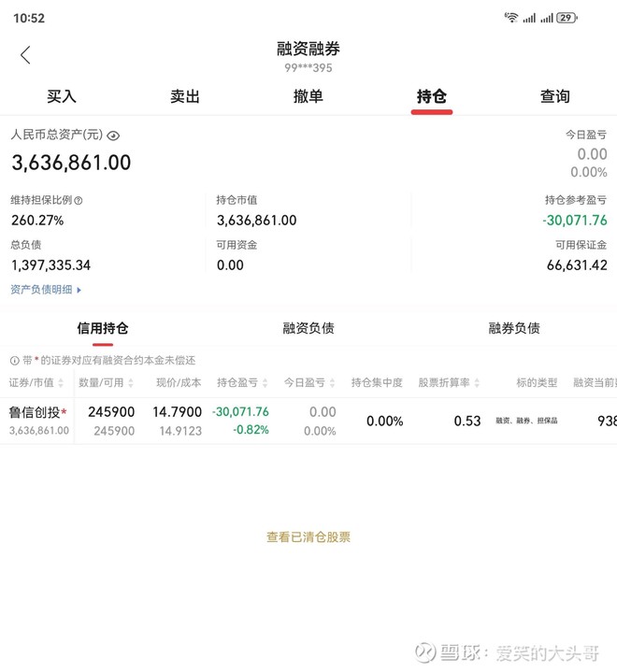This screenshot has height=672, width=617.
Task: Tap the 0.53 conversion rate cell
Action: point(467,421)
